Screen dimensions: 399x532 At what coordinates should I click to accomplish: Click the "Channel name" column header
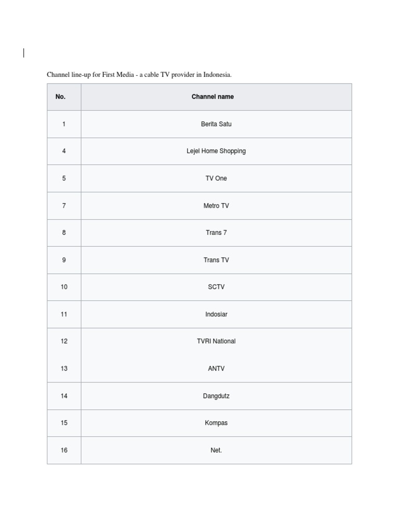click(212, 97)
